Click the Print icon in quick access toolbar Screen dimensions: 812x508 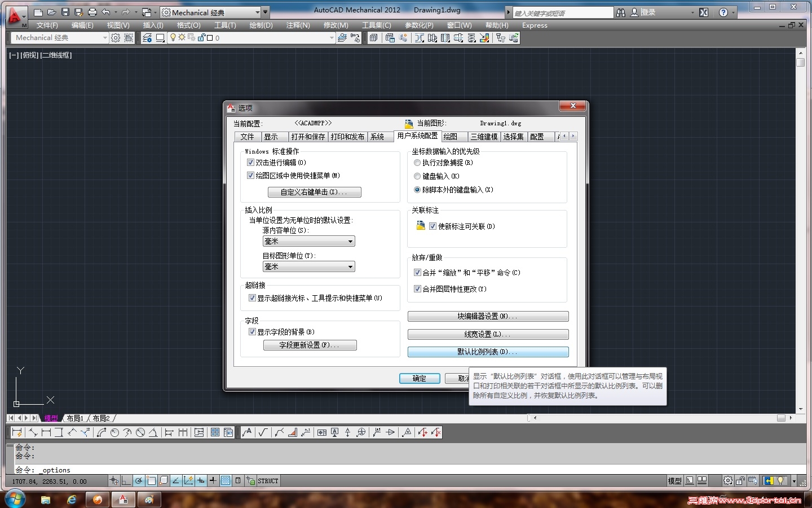[x=92, y=12]
